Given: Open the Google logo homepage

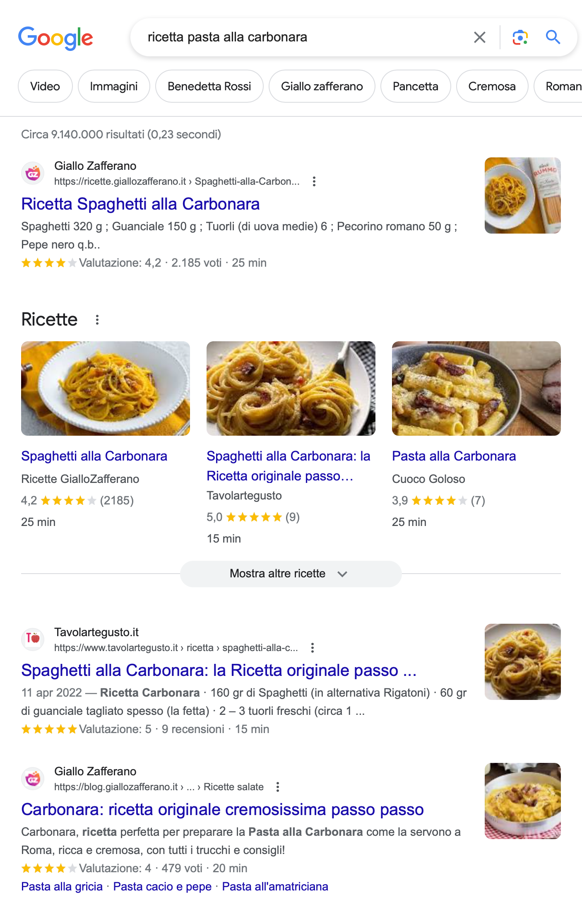Looking at the screenshot, I should 55,38.
